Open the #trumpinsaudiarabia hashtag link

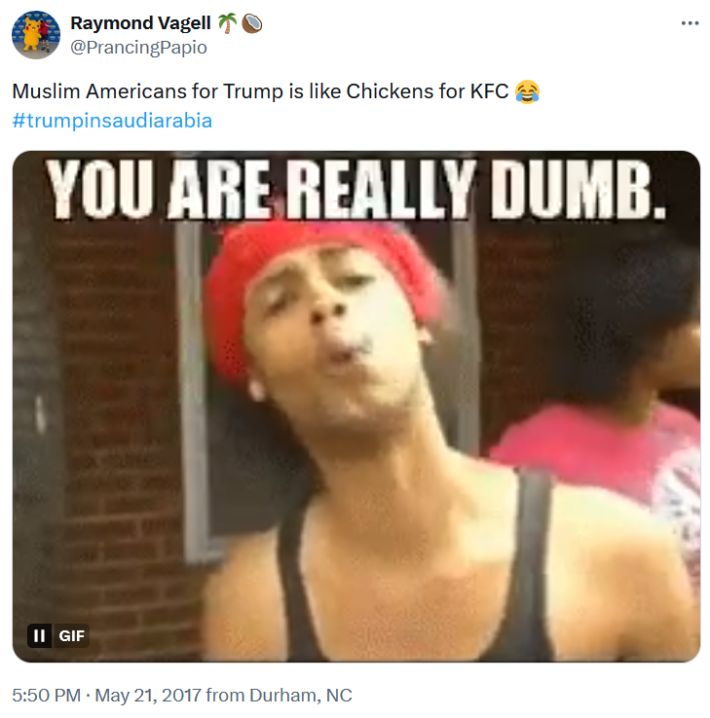coord(112,120)
